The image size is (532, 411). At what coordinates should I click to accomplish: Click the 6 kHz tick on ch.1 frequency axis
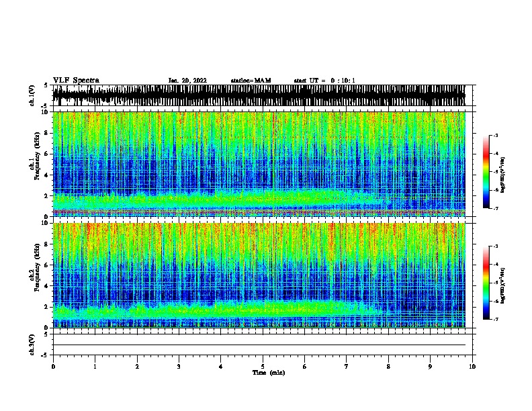tap(46, 154)
